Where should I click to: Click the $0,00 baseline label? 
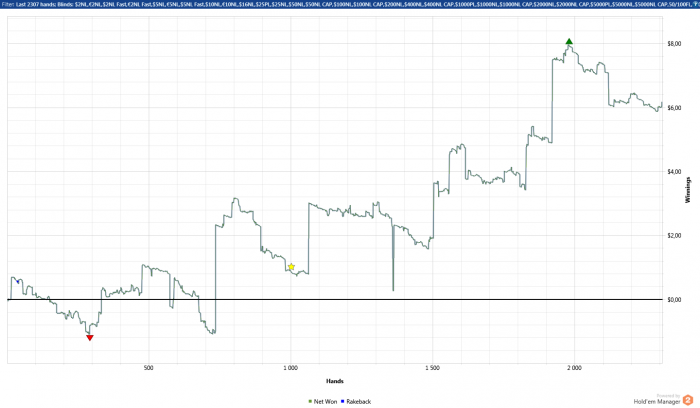674,300
